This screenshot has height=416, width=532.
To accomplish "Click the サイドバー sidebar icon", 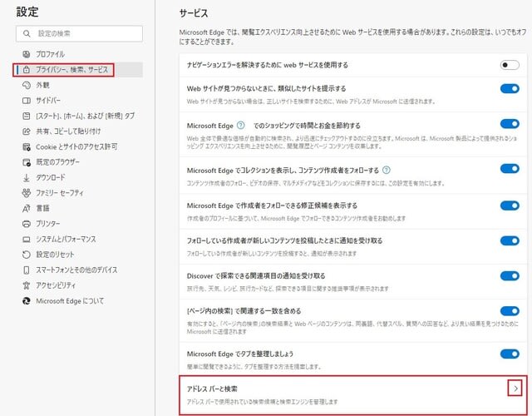I will pos(26,101).
